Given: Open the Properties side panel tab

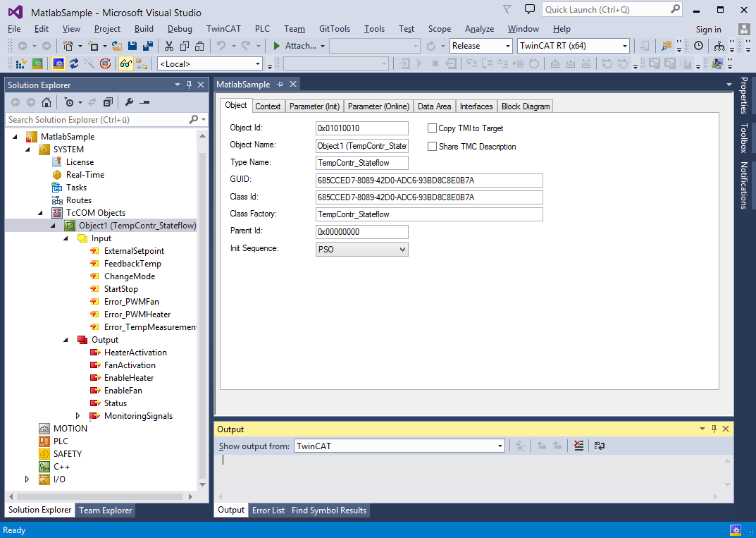Looking at the screenshot, I should pyautogui.click(x=744, y=96).
